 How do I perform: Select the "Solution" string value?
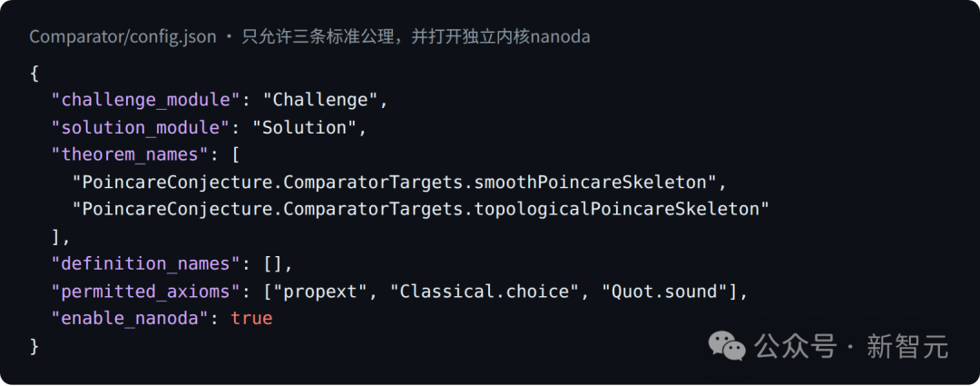pos(304,128)
